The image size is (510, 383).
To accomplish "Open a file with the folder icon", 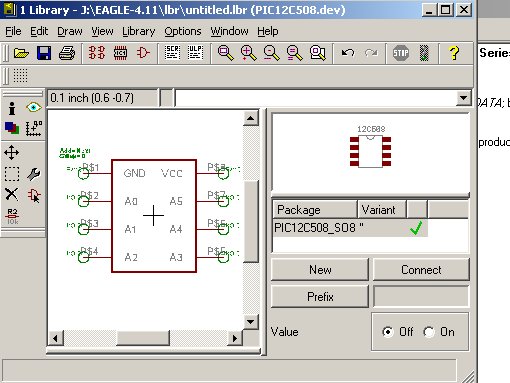I will click(21, 53).
